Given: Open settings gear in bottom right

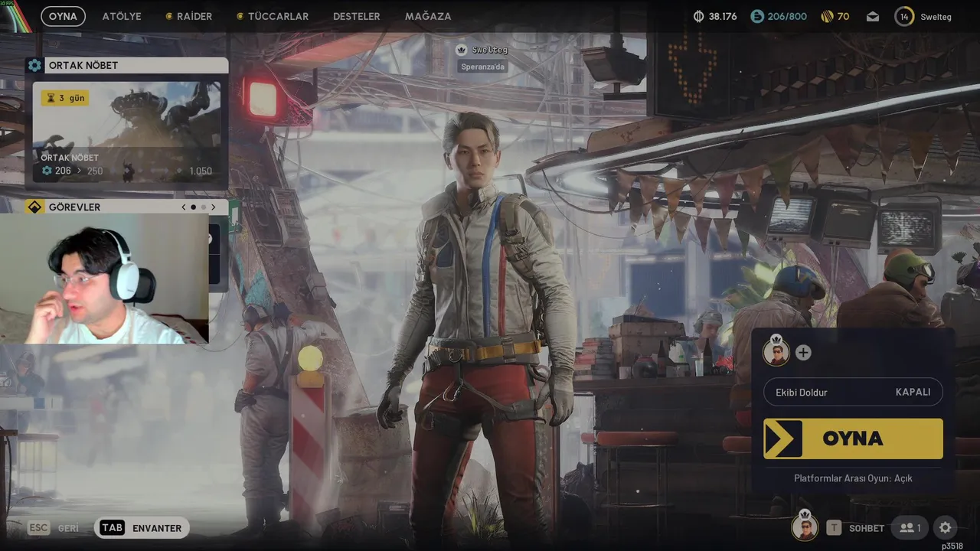Looking at the screenshot, I should tap(945, 527).
